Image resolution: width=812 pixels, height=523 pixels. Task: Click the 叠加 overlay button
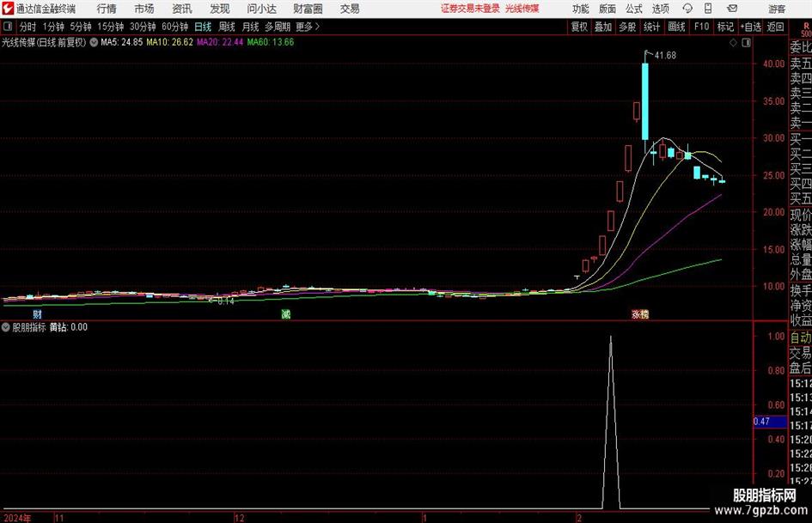click(603, 27)
